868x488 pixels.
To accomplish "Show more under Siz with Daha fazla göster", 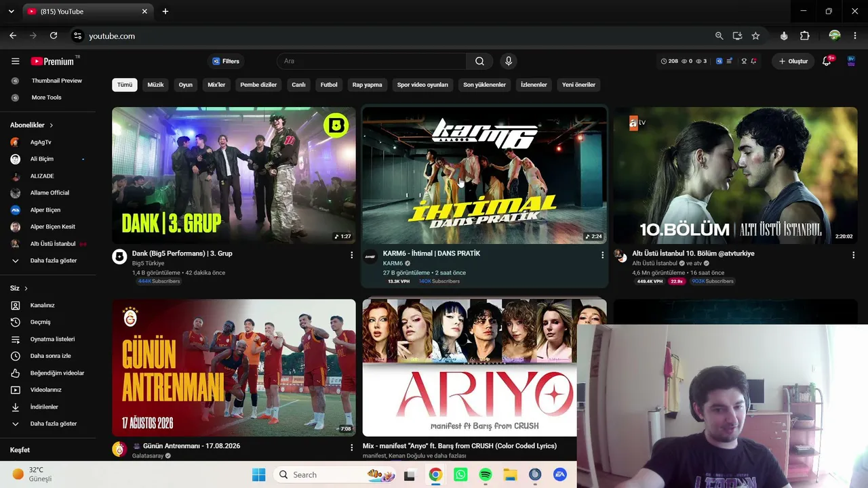I will coord(53,424).
